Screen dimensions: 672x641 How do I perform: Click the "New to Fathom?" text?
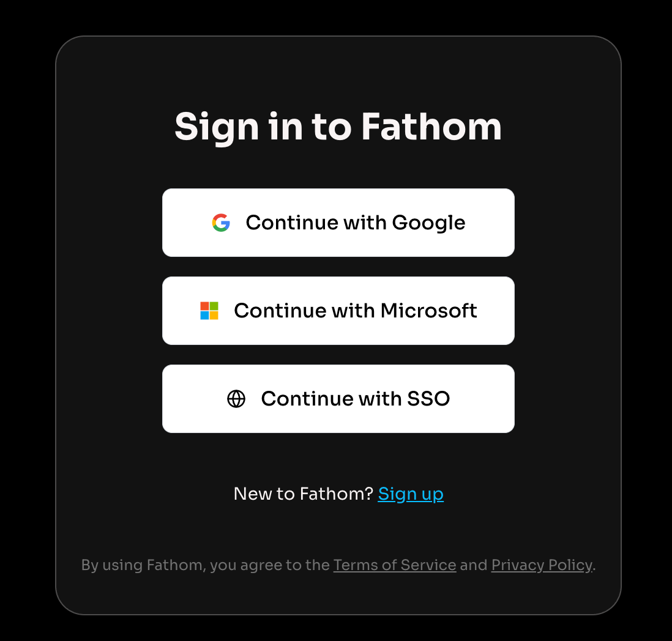[x=303, y=494]
